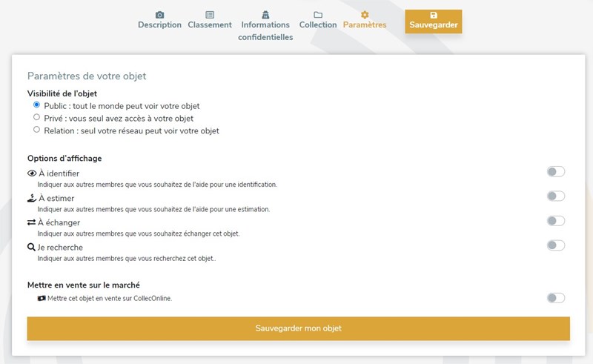The width and height of the screenshot is (593, 364).
Task: Click the 'Mettre en vente sur le marché' heading
Action: click(x=84, y=285)
